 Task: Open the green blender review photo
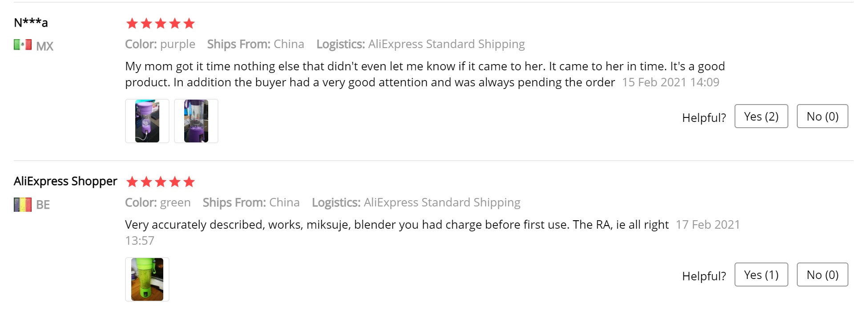[147, 279]
